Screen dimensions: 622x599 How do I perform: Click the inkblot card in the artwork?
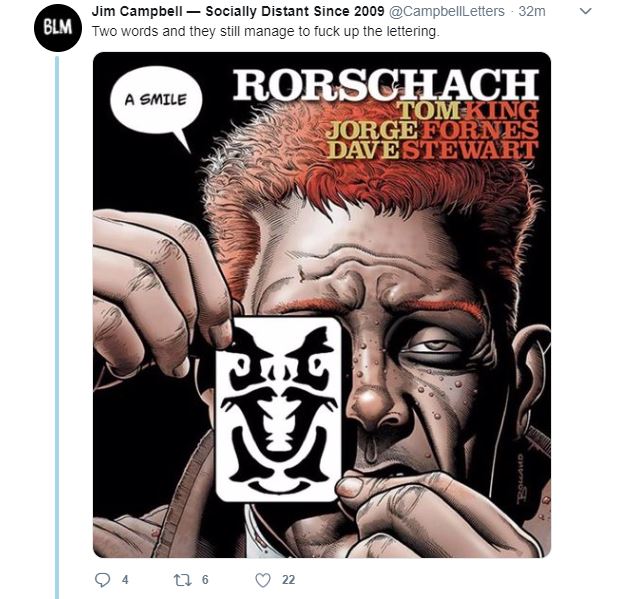tap(278, 412)
